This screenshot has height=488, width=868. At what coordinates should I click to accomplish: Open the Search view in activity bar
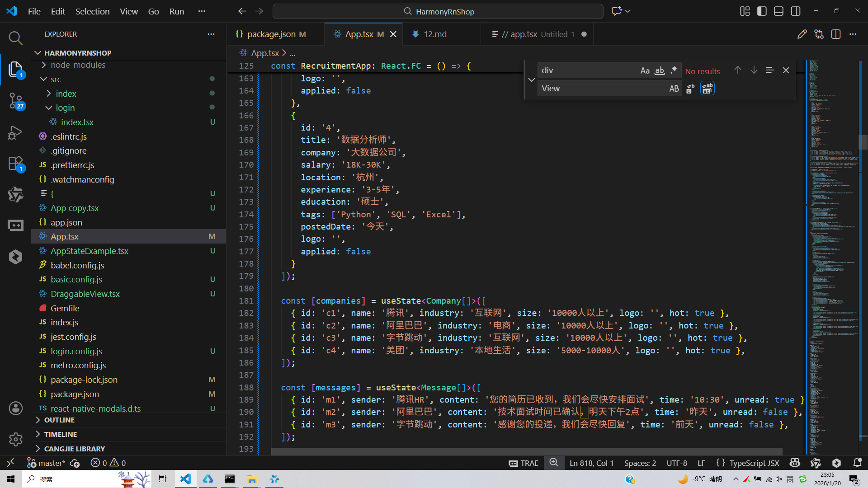(15, 38)
